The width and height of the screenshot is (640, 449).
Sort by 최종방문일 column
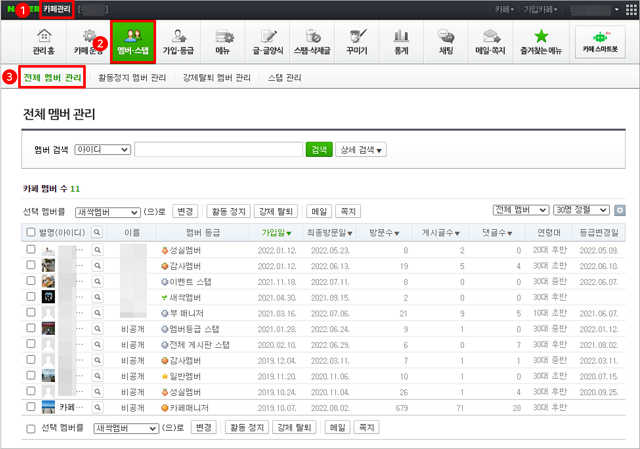tap(330, 233)
